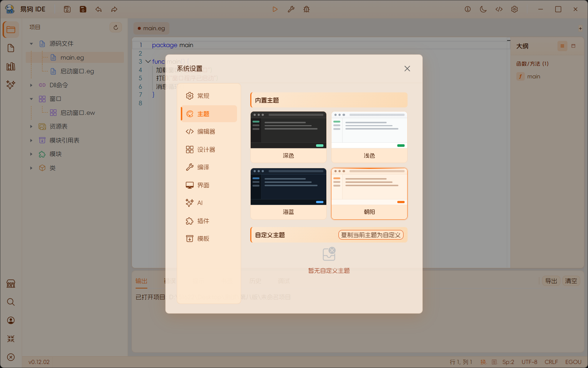The width and height of the screenshot is (588, 368).
Task: Fold the func main code block
Action: point(148,61)
